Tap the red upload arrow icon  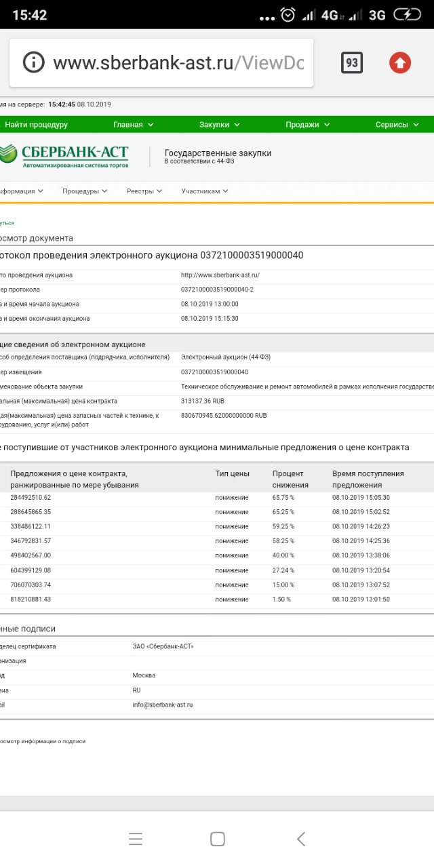[x=400, y=63]
